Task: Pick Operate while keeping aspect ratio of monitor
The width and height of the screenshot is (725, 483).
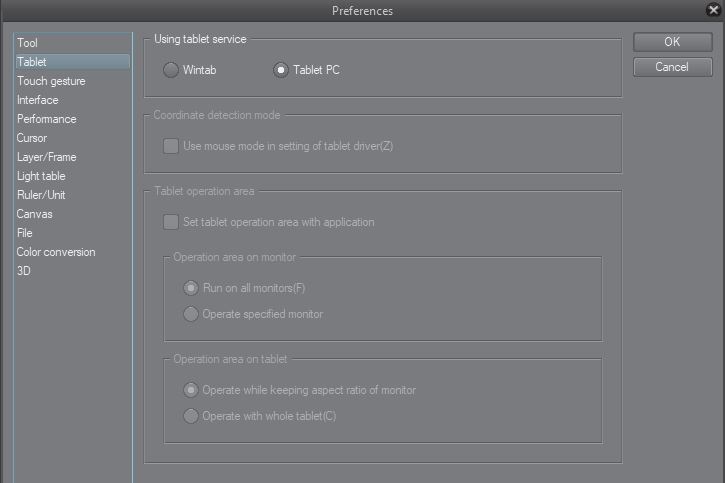Action: pyautogui.click(x=191, y=390)
